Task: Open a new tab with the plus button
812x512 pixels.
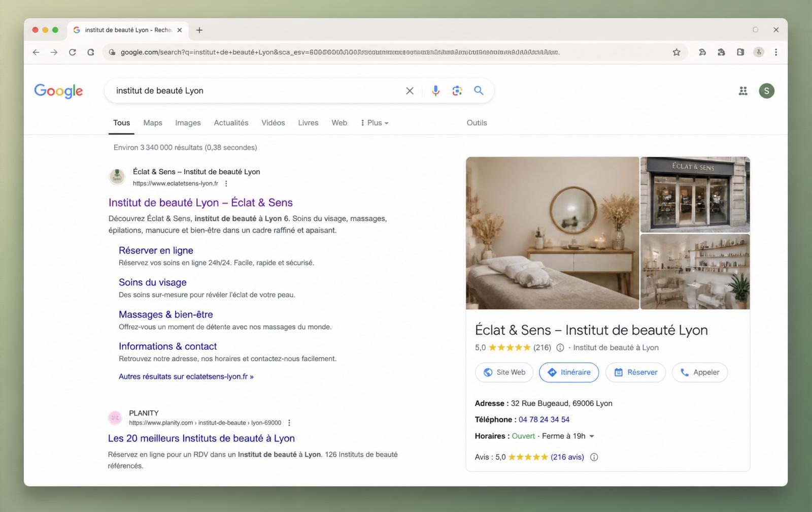Action: tap(199, 30)
